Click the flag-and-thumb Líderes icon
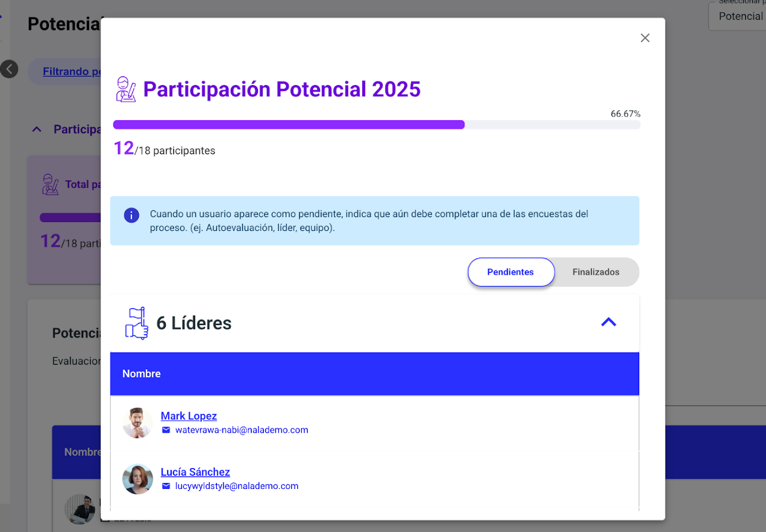Screen dimensions: 766x532 (136, 323)
